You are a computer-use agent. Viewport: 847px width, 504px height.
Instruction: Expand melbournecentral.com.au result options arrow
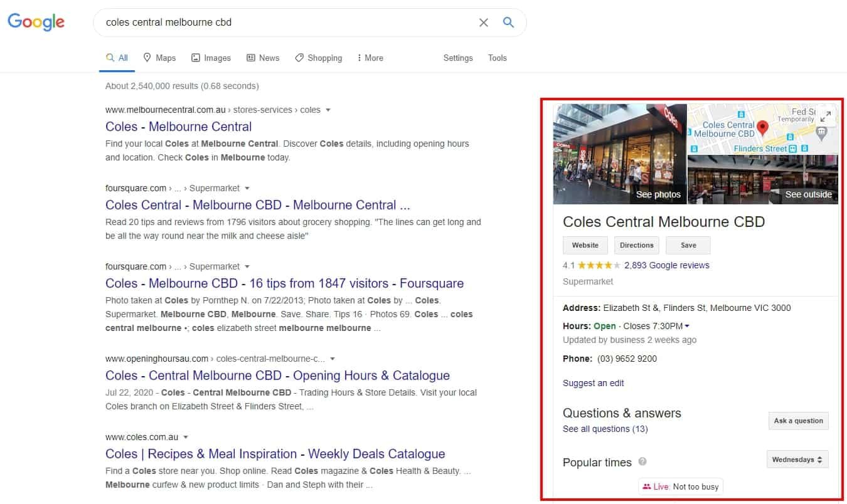pos(328,110)
